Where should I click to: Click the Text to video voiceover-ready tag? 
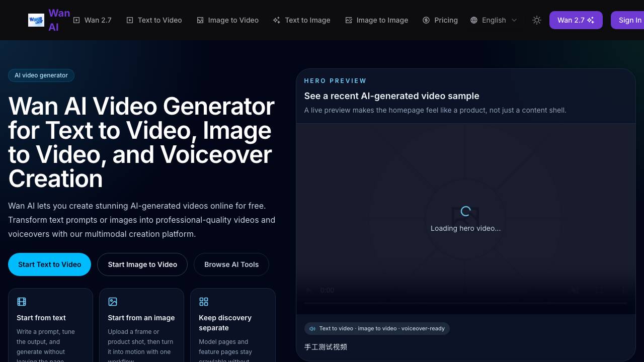(377, 328)
